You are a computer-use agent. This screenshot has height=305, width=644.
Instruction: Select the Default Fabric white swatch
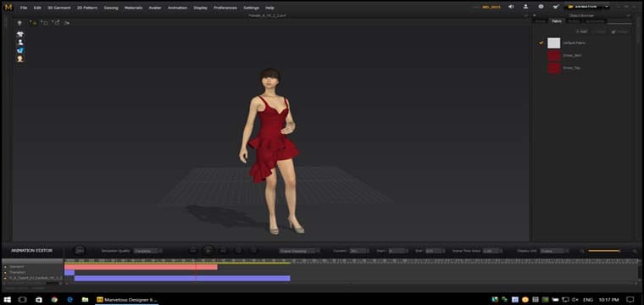point(553,43)
